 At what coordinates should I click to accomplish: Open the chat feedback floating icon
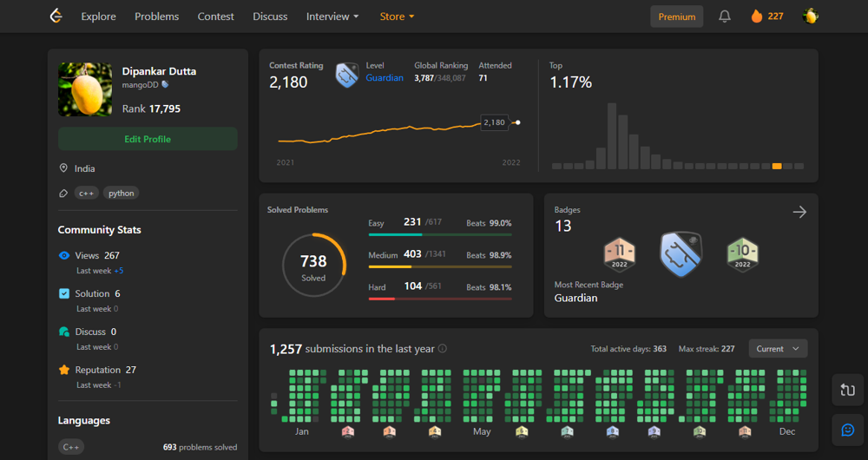tap(847, 429)
